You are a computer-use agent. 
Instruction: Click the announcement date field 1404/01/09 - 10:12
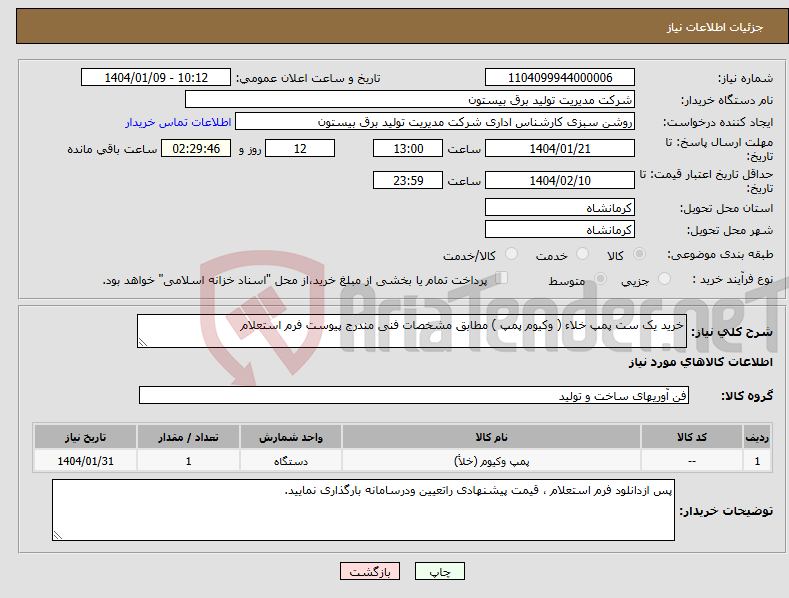(x=156, y=78)
